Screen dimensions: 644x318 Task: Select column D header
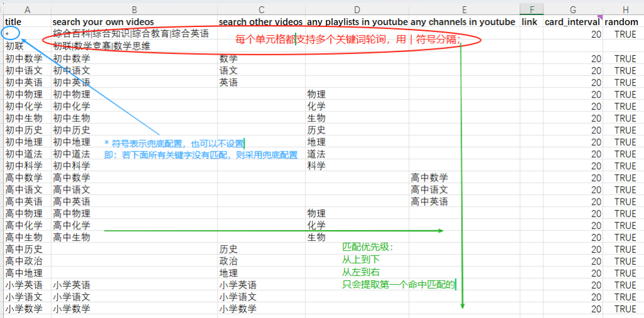357,9
